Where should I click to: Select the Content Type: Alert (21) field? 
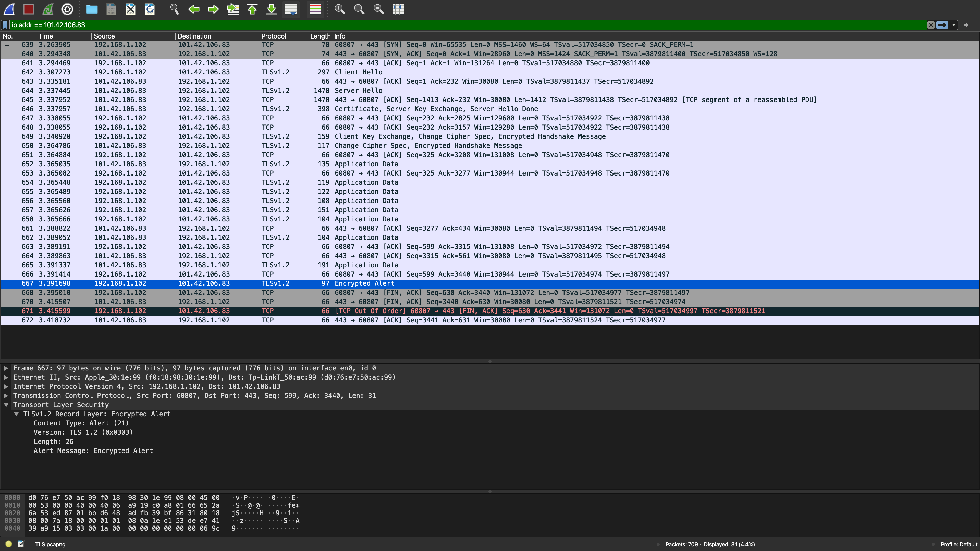81,423
